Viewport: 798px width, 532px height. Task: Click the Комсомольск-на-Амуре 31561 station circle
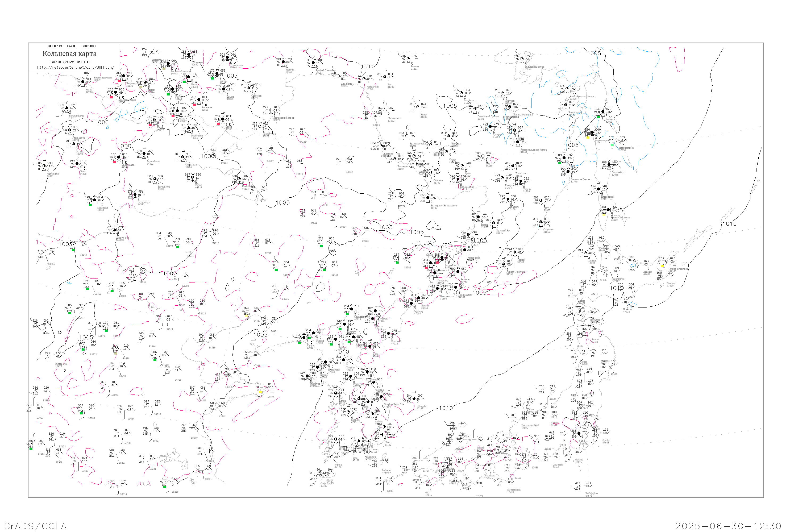coord(518,142)
